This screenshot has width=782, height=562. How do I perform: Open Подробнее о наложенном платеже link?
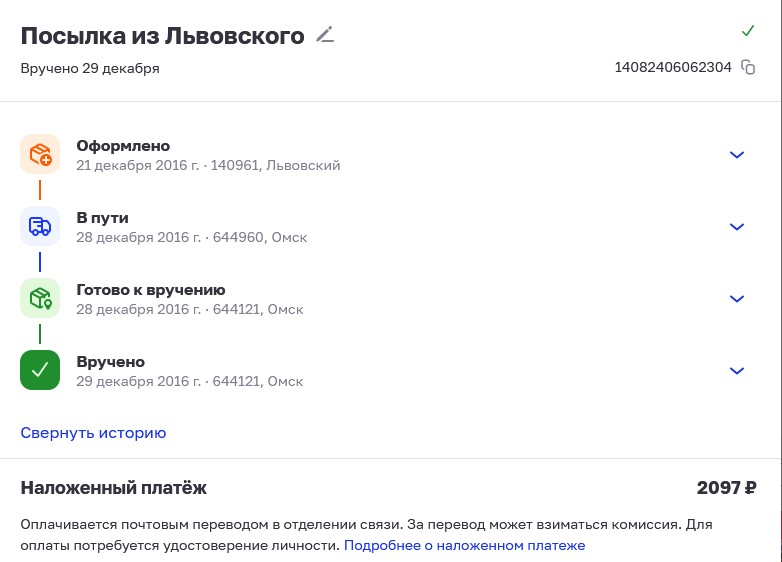tap(464, 545)
